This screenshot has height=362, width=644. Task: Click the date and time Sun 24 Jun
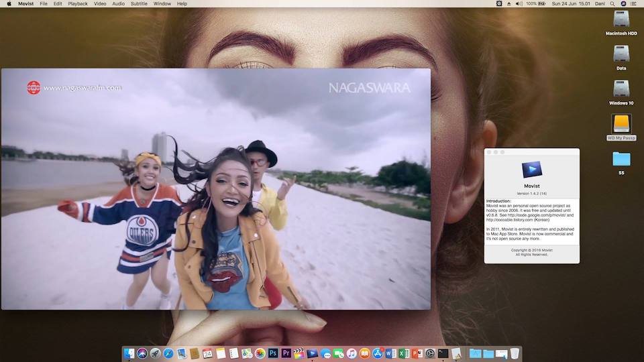pyautogui.click(x=571, y=4)
